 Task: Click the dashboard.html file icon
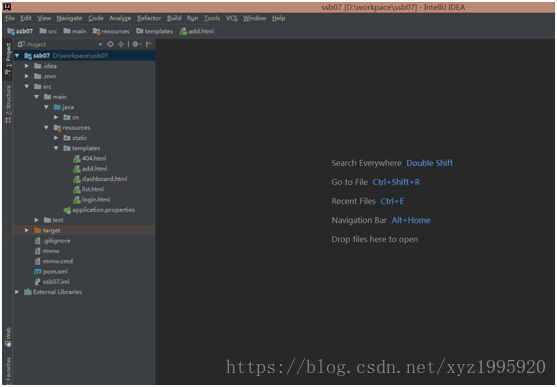coord(77,179)
